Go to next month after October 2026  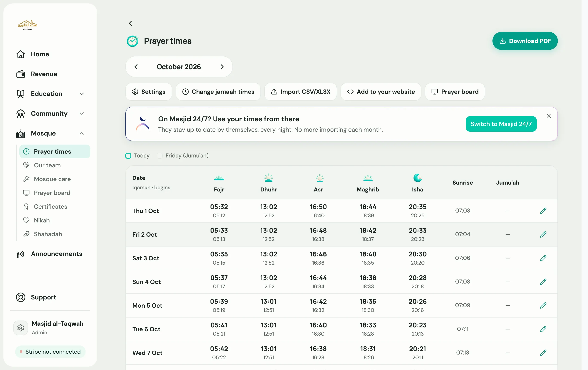[x=222, y=67]
